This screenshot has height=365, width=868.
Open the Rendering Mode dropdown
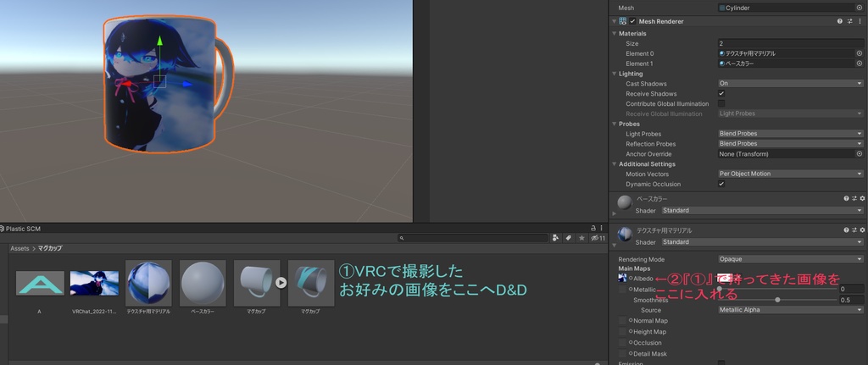coord(791,259)
